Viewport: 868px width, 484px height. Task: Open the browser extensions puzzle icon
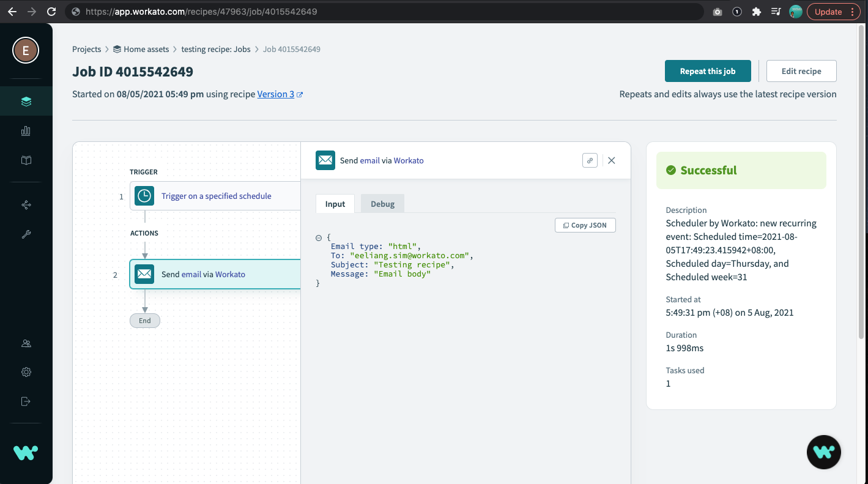point(757,12)
